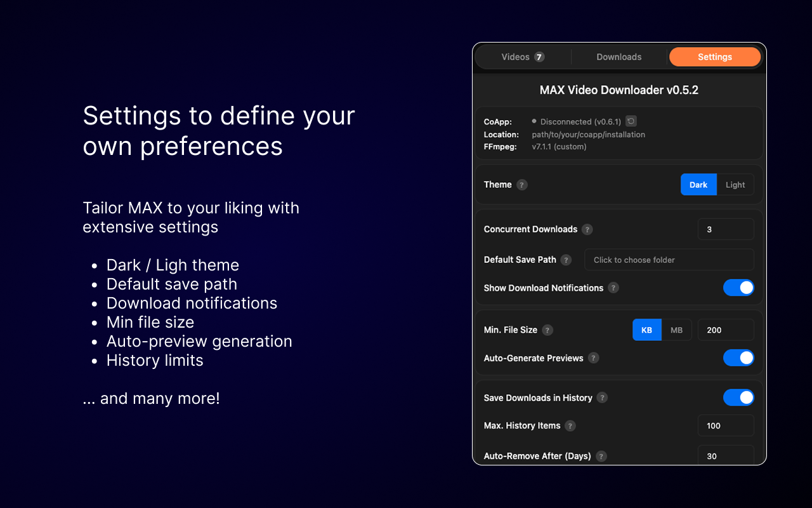This screenshot has height=508, width=812.
Task: Change the Max. History Items value
Action: (x=726, y=425)
